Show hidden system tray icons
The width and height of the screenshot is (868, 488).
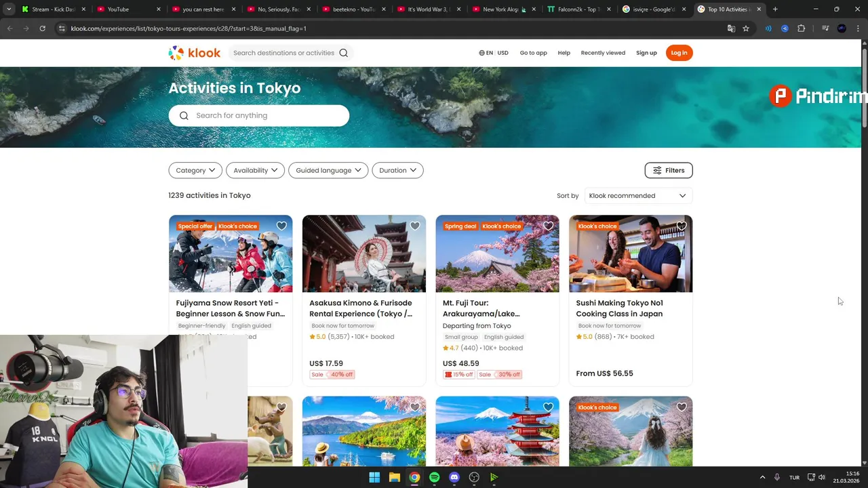[762, 477]
